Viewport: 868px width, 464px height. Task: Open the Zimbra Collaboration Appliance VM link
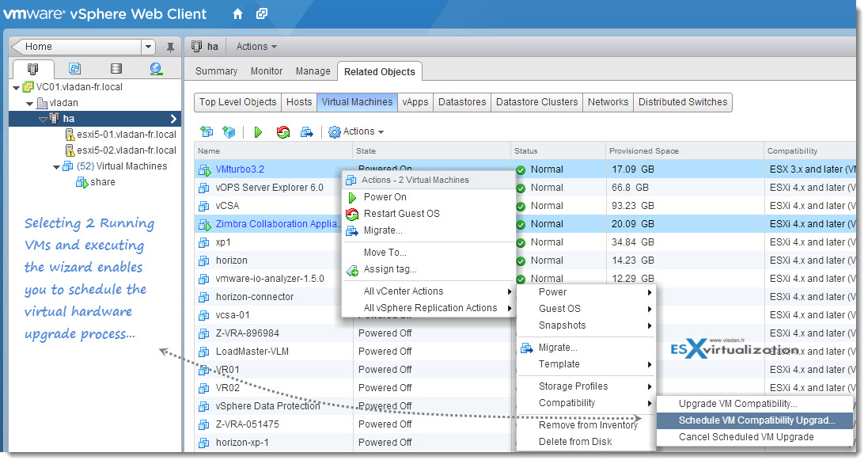[x=278, y=224]
